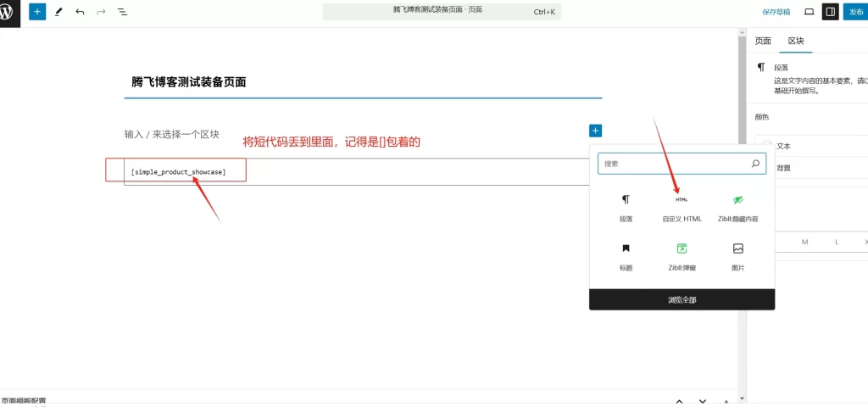The image size is (868, 407).
Task: Choose size L in the sidebar
Action: (x=837, y=242)
